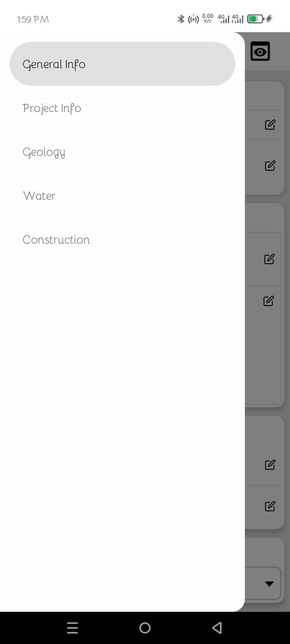290x644 pixels.
Task: Tap the eye preview icon
Action: point(260,52)
